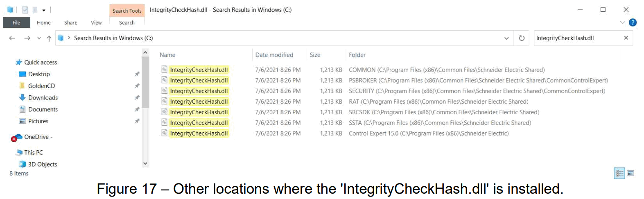Open the Share ribbon tab

pos(70,23)
